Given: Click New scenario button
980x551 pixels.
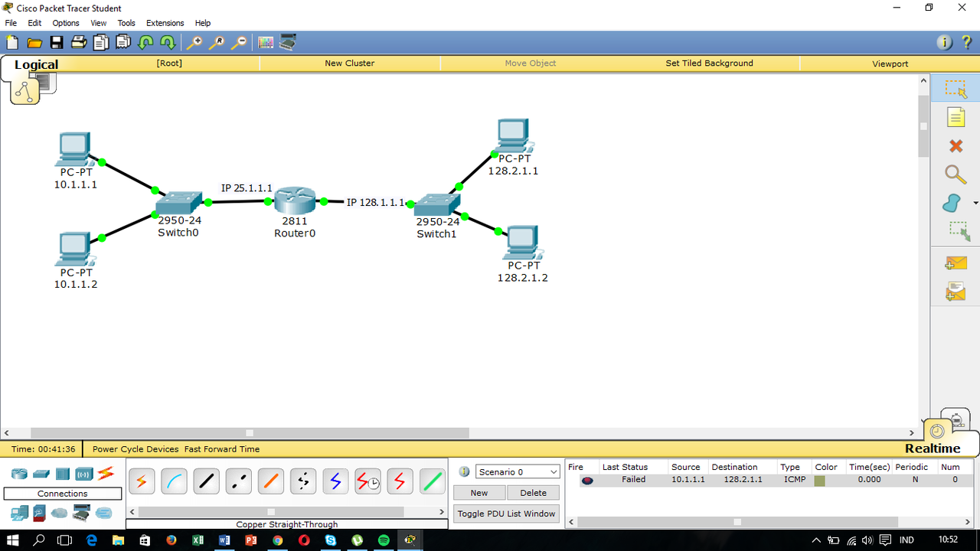Looking at the screenshot, I should point(479,493).
